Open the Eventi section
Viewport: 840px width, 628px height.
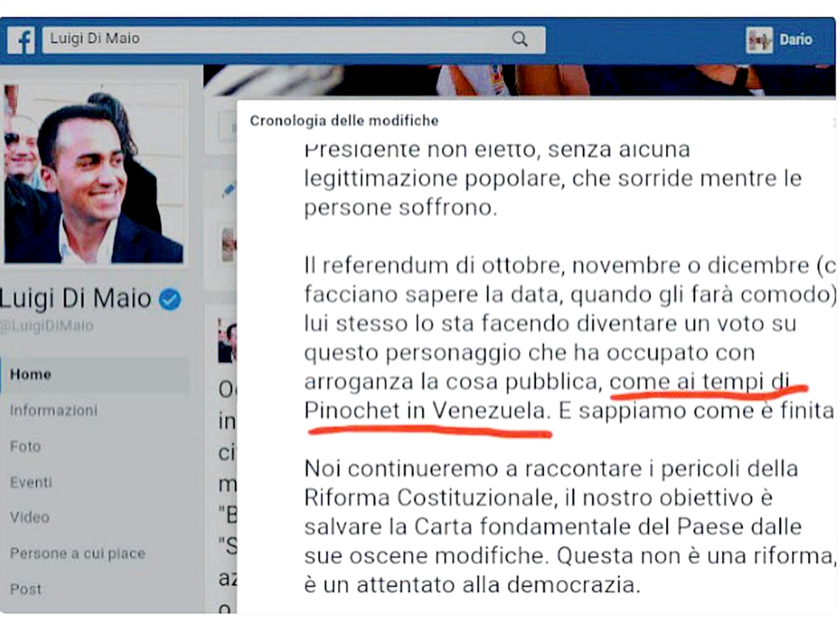(x=31, y=482)
